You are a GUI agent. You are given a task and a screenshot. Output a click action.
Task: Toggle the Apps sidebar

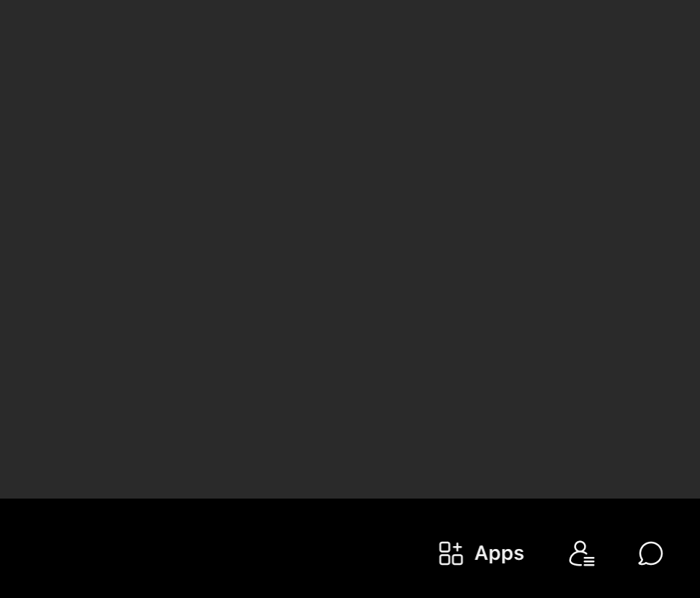tap(481, 553)
